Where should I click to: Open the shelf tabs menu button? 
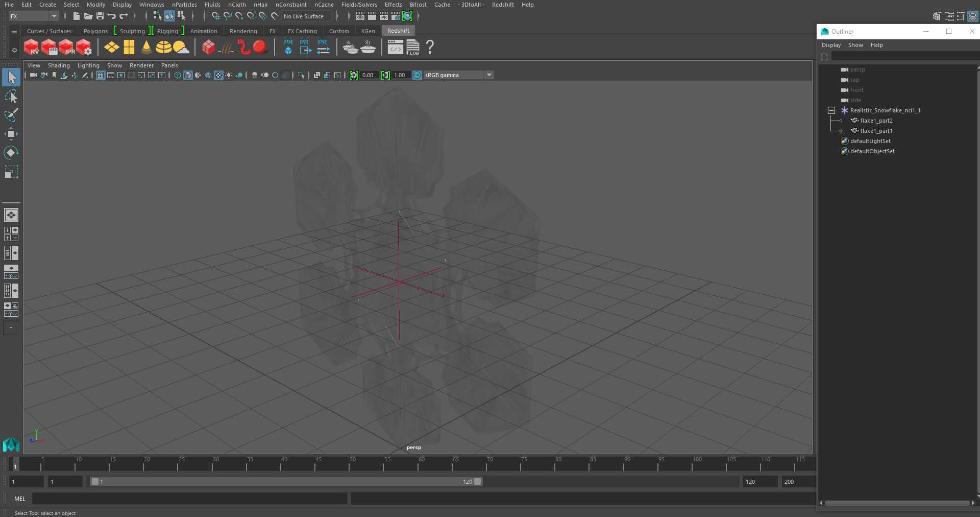14,32
